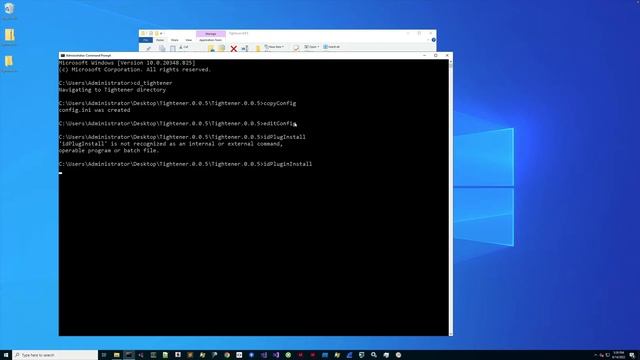Open File Explorer from the taskbar
This screenshot has height=360, width=640.
[x=117, y=355]
